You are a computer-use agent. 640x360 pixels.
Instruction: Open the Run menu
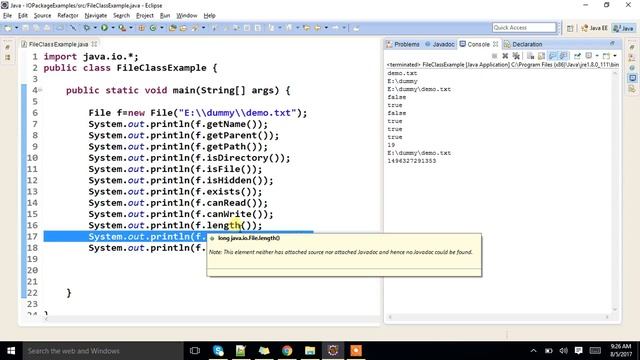pyautogui.click(x=165, y=16)
